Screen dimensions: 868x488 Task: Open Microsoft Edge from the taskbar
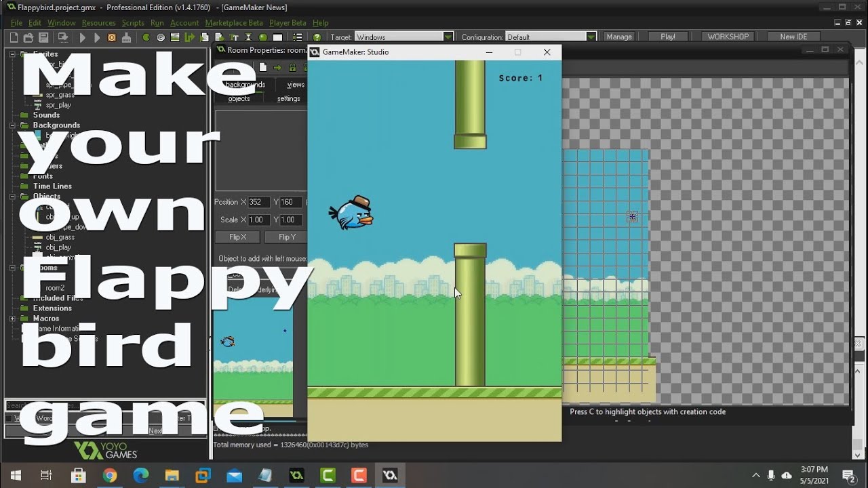140,475
